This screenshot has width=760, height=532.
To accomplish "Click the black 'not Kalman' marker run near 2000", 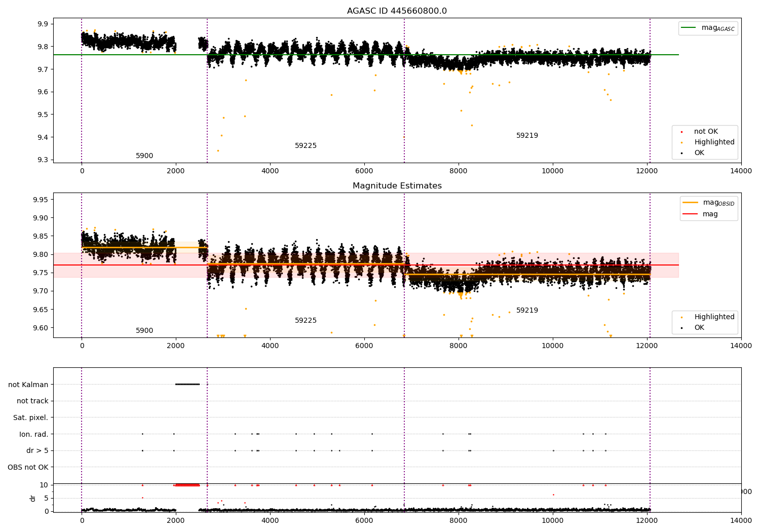I will 187,384.
